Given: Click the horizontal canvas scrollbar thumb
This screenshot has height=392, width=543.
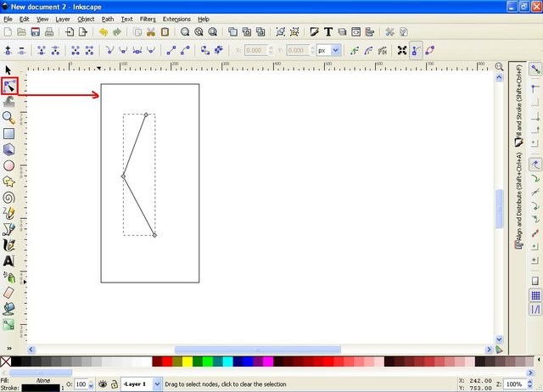Looking at the screenshot, I should point(257,350).
